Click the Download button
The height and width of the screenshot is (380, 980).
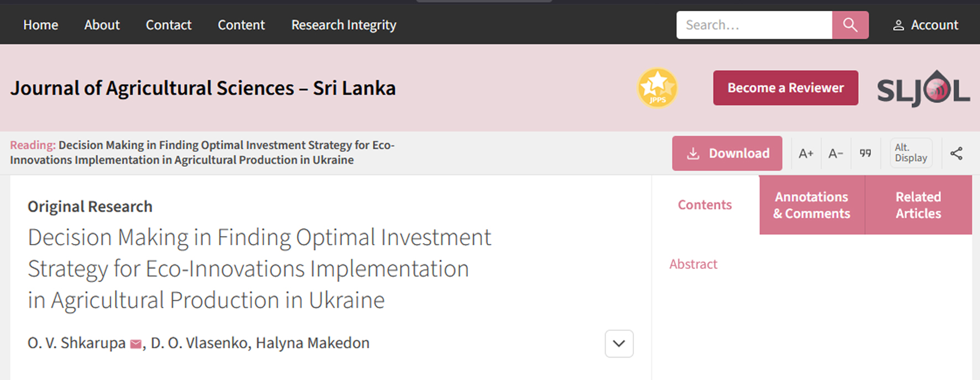pyautogui.click(x=727, y=153)
